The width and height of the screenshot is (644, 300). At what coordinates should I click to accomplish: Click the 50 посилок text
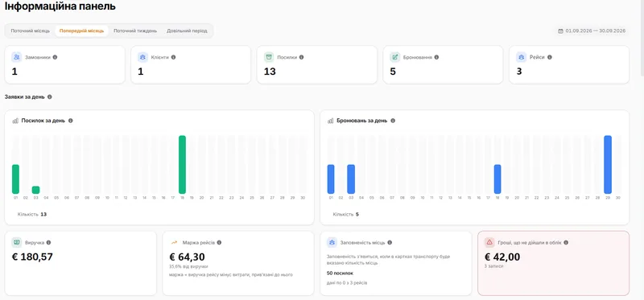click(340, 273)
